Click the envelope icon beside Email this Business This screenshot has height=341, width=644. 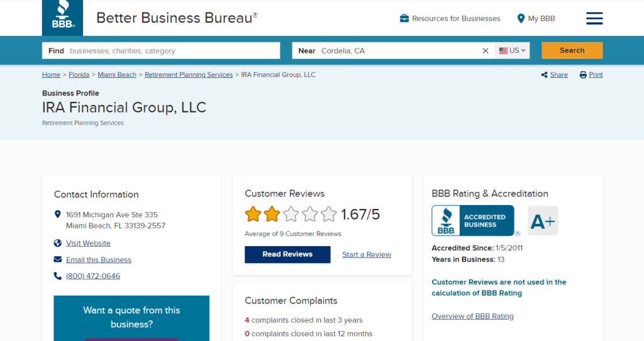tap(57, 259)
